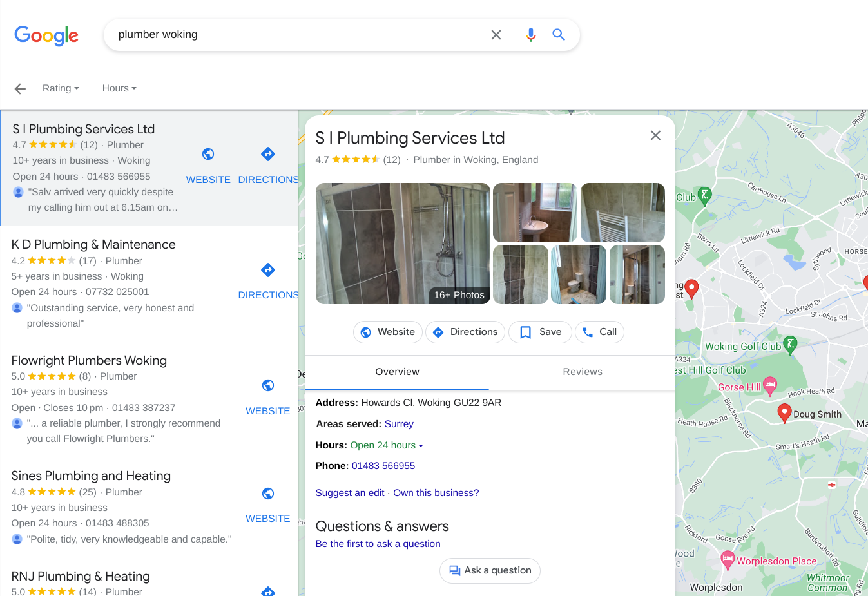Click the blue search magnifier icon

click(x=559, y=35)
